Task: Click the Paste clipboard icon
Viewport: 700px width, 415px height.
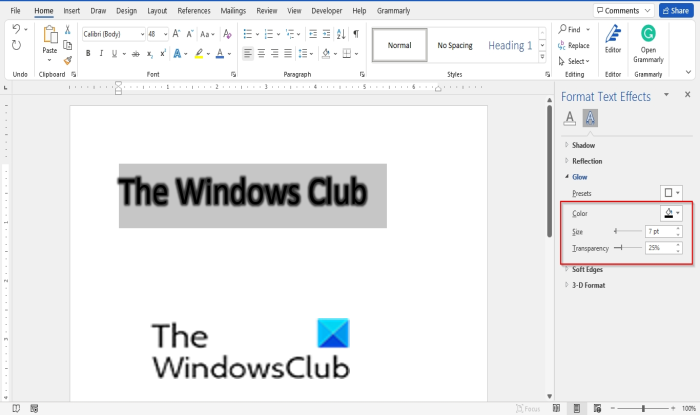Action: (50, 35)
